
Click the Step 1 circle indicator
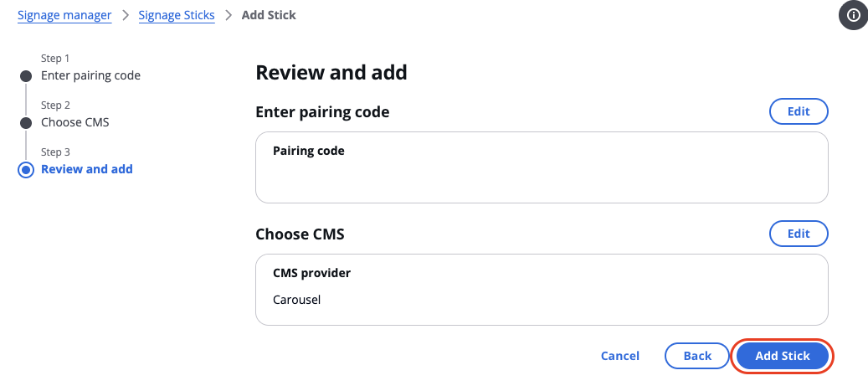pos(26,76)
